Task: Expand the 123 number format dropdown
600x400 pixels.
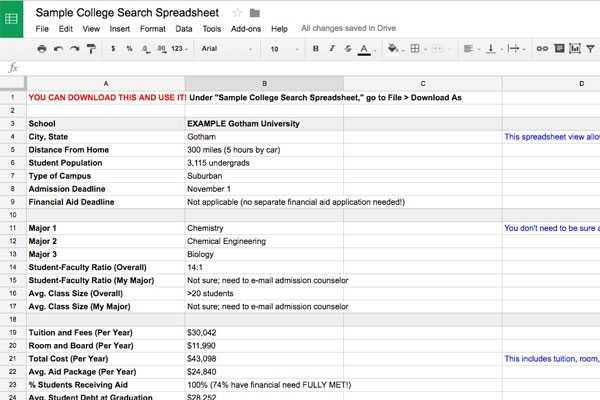Action: pos(180,48)
